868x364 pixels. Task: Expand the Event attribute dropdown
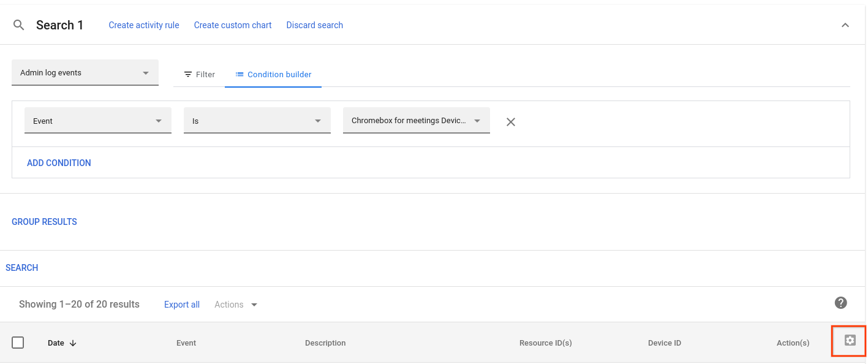tap(98, 121)
